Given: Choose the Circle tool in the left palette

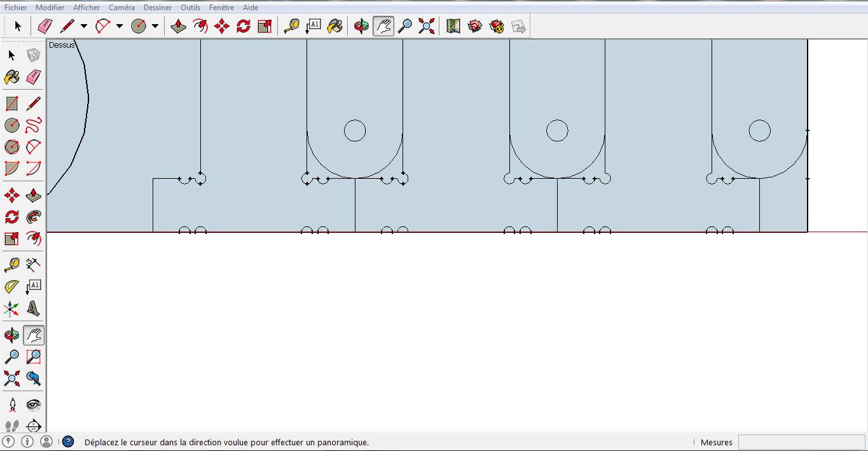Looking at the screenshot, I should click(x=12, y=125).
